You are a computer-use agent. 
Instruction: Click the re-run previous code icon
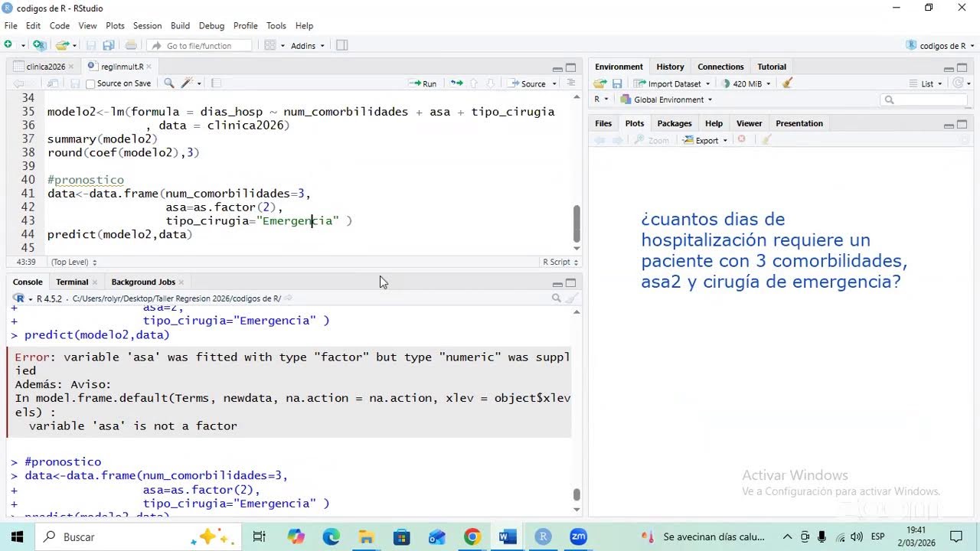[x=456, y=83]
